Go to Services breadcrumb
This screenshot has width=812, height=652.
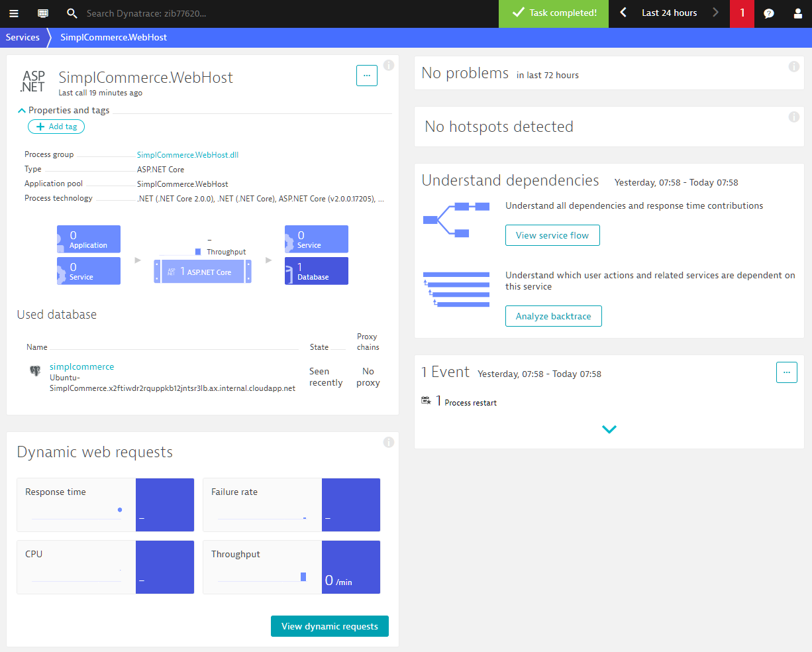coord(23,37)
